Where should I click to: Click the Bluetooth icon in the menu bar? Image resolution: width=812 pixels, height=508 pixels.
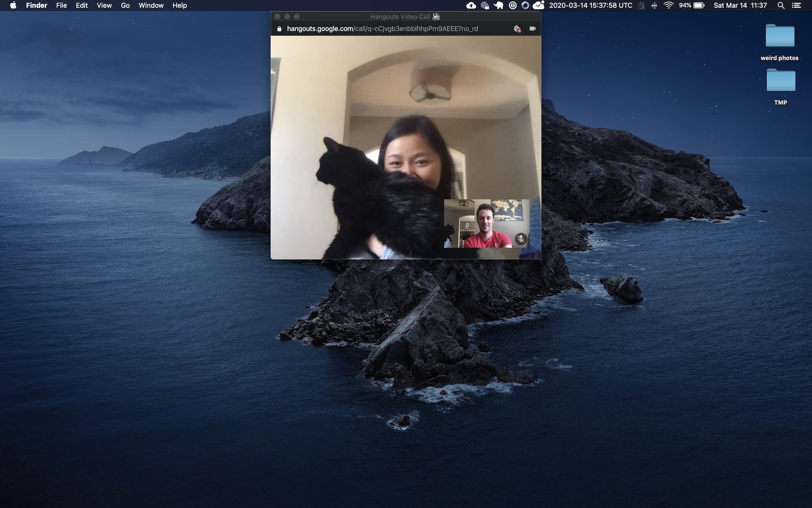point(654,6)
